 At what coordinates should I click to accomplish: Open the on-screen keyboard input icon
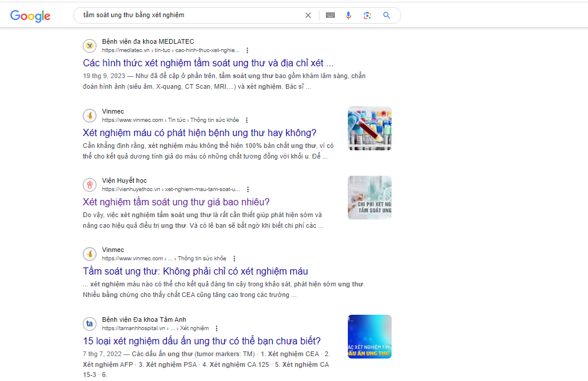329,15
